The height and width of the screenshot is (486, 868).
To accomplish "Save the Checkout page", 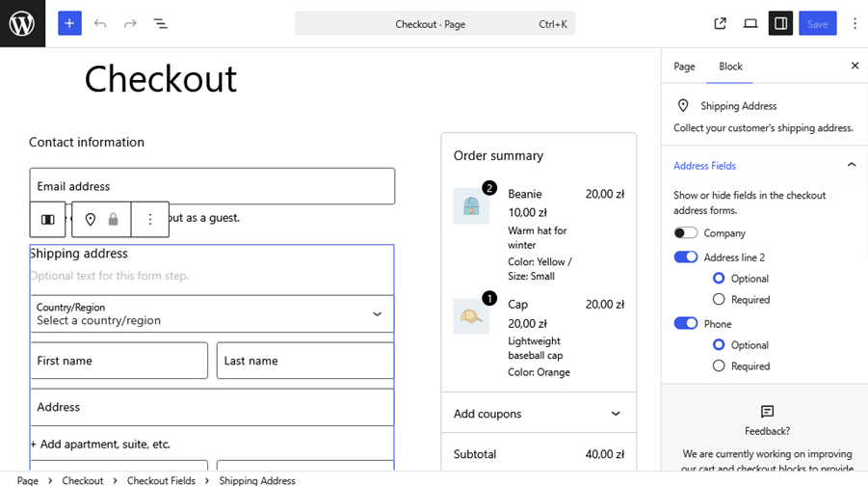I will (818, 23).
